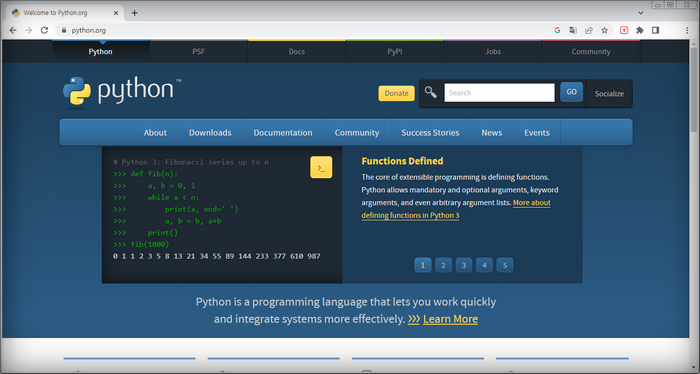
Task: Select the PSF top navigation tab
Action: coord(199,52)
